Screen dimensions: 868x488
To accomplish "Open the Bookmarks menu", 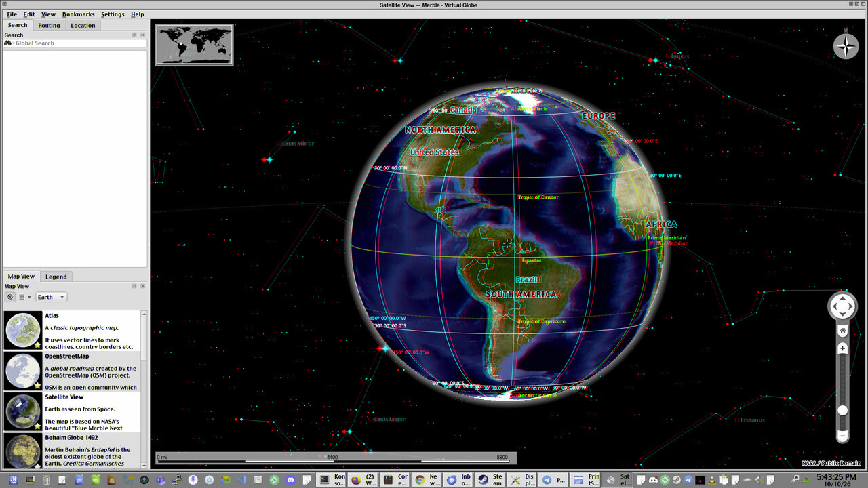I will [79, 14].
